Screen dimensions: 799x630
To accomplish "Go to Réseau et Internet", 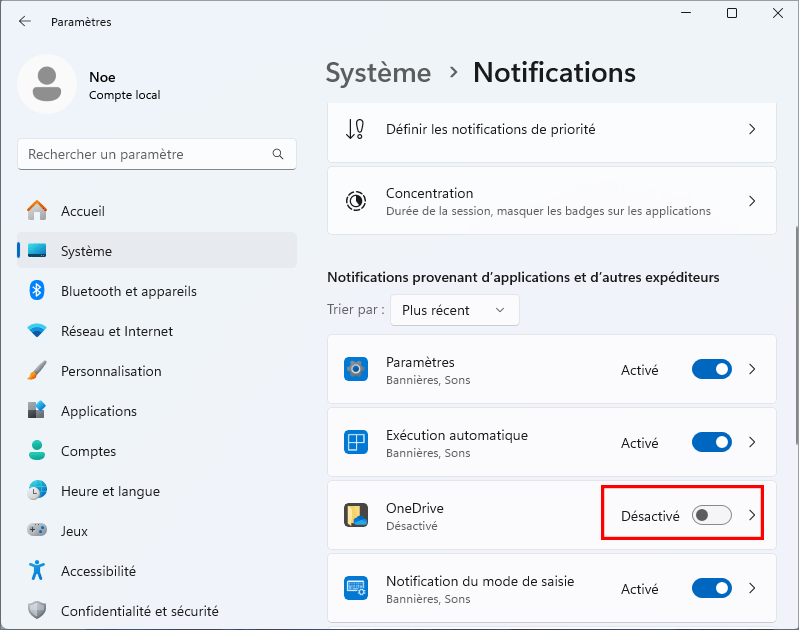I will [x=157, y=331].
